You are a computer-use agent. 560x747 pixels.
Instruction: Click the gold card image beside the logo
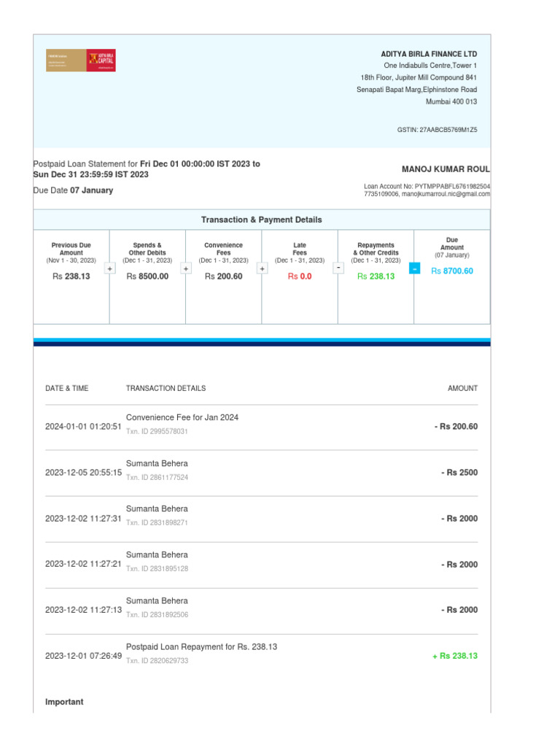click(66, 61)
